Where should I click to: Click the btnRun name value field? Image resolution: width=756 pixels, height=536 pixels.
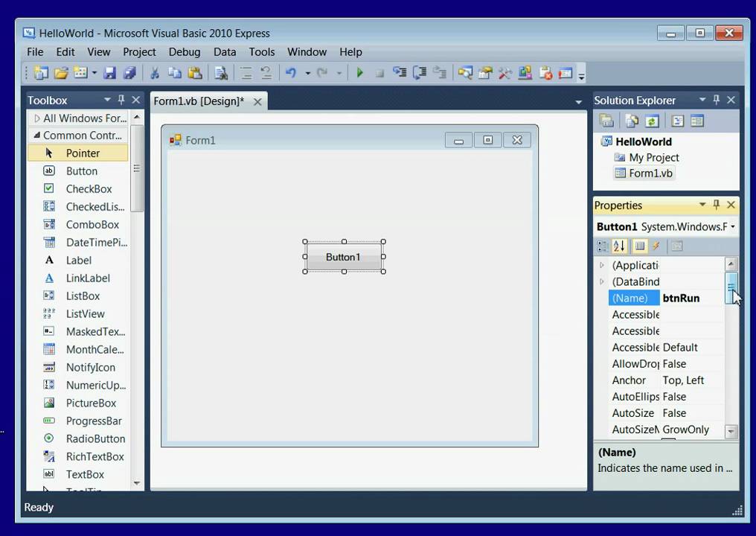point(692,299)
